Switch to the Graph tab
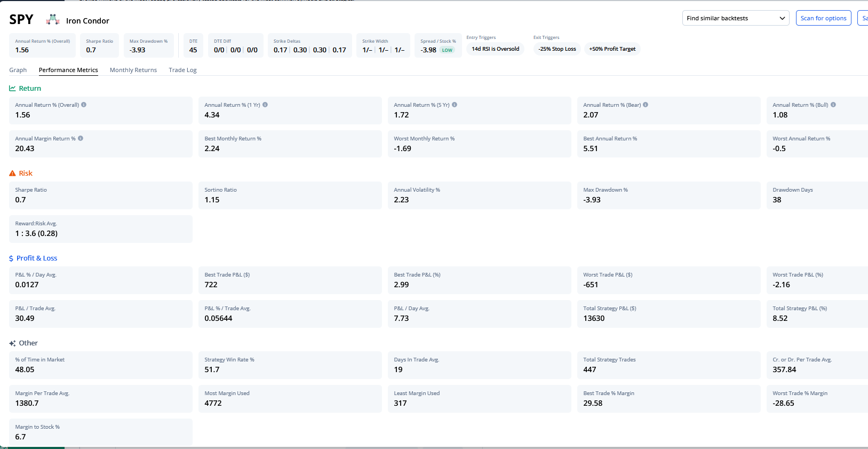This screenshot has height=449, width=868. click(18, 70)
